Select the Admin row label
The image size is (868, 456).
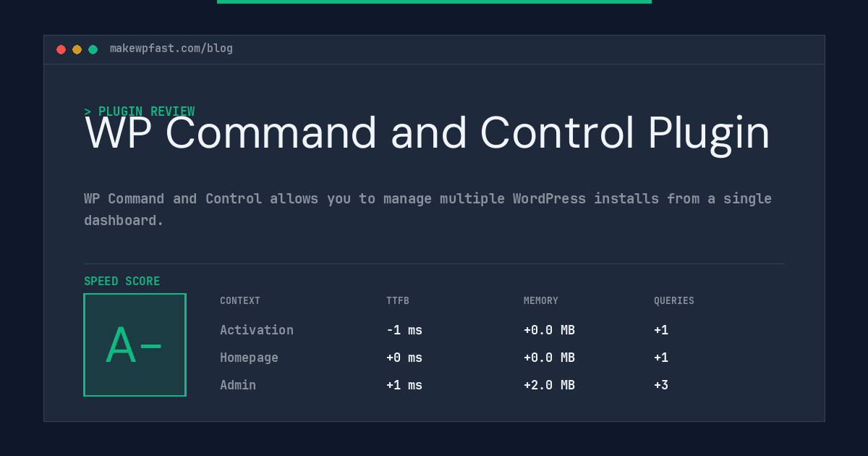point(238,385)
